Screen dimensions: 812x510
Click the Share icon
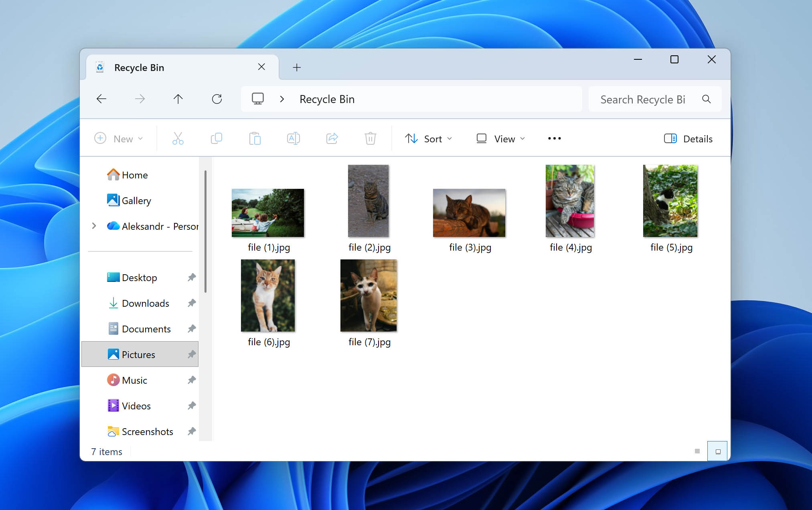332,138
